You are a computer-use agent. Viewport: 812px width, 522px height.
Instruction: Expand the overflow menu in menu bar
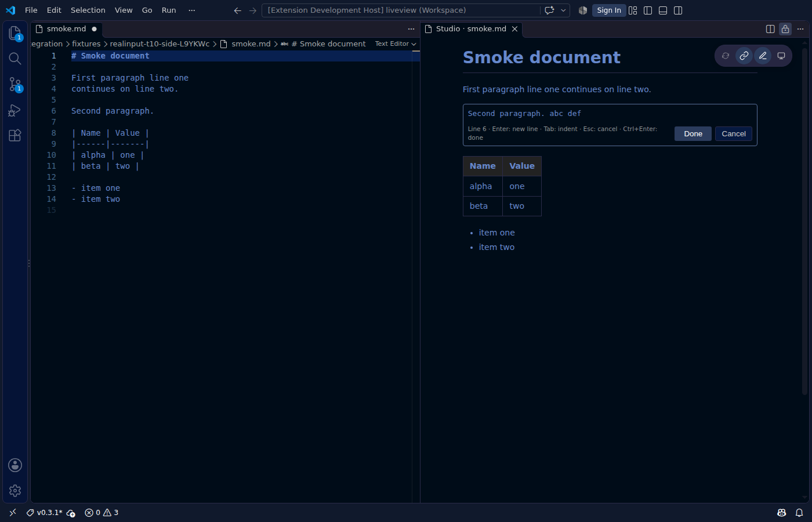[x=192, y=10]
